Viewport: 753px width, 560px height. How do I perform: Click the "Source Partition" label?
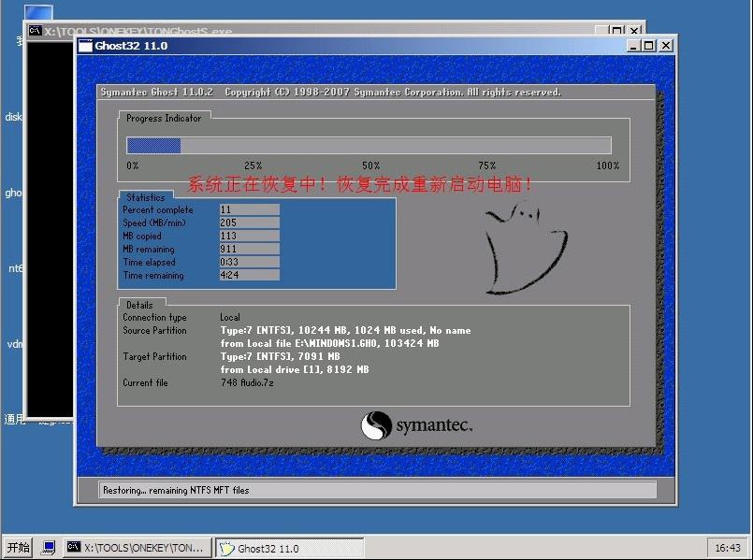tap(154, 330)
